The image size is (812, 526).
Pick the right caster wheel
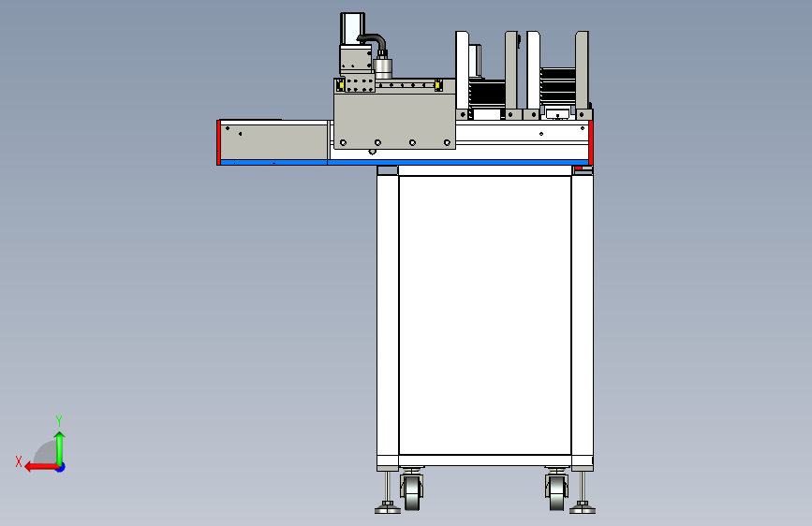tap(556, 493)
